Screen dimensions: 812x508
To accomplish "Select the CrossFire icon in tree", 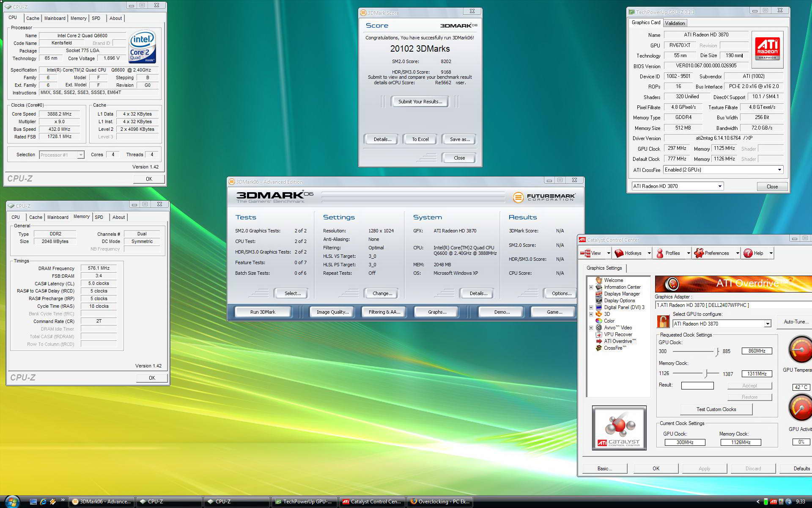I will [599, 348].
